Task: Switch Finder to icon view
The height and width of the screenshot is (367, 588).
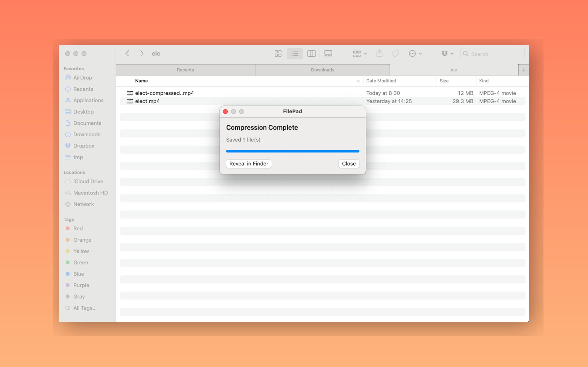Action: click(x=278, y=53)
